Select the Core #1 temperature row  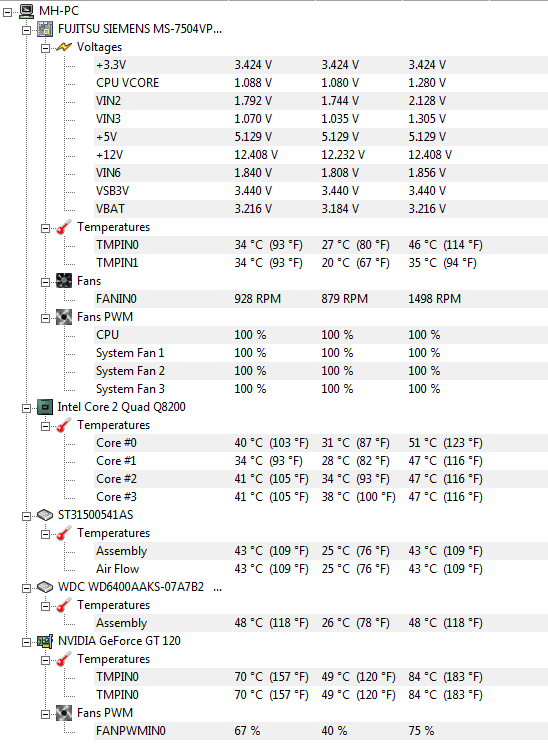point(321,461)
